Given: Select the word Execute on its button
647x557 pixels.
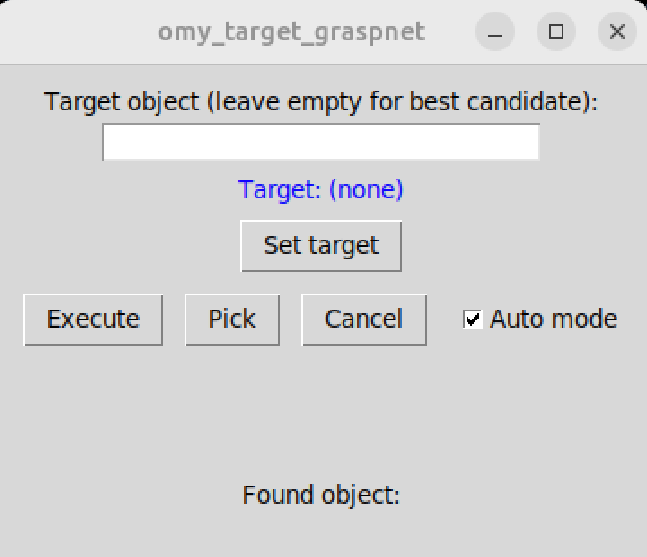Looking at the screenshot, I should point(93,319).
